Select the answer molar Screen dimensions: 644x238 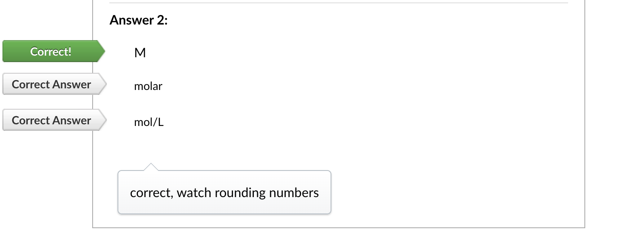[x=148, y=86]
